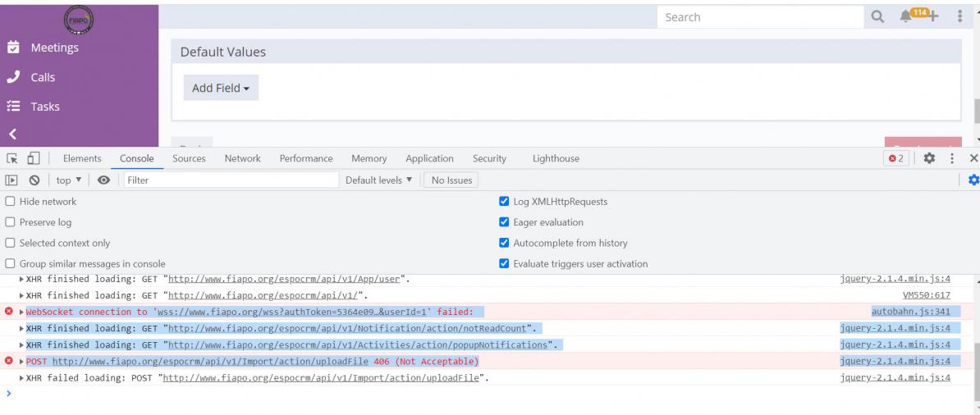Open notifications bell with 114 badge

click(905, 17)
